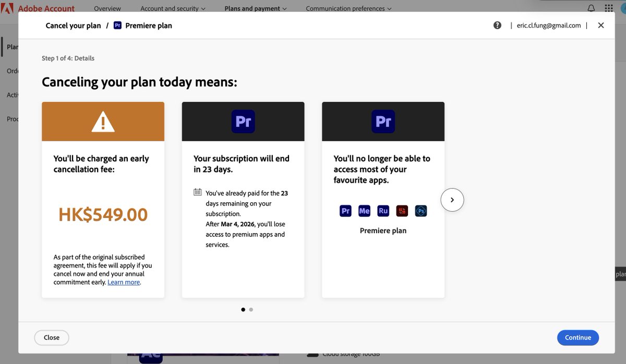Click the HK$549.00 cancellation fee amount
The image size is (626, 364).
(x=103, y=214)
